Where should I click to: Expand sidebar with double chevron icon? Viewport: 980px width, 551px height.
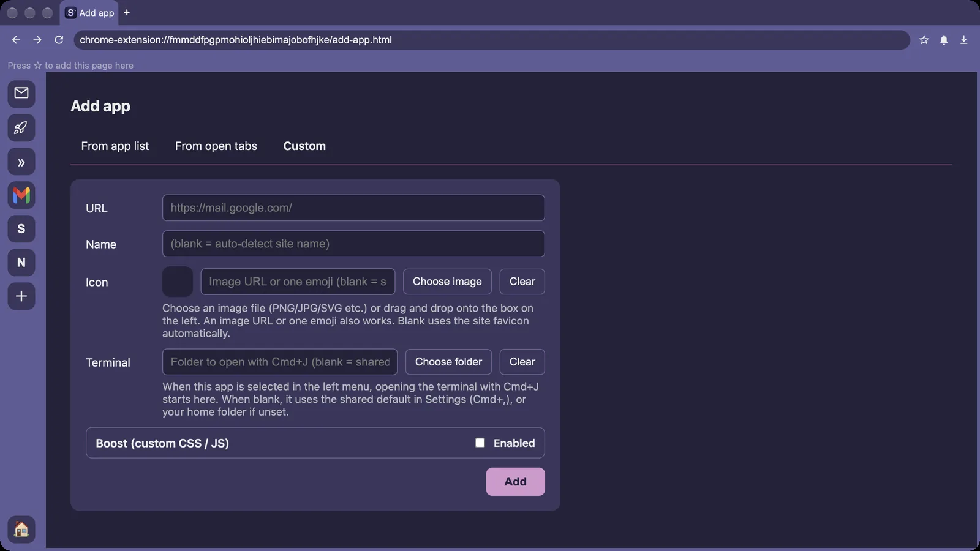[x=21, y=162]
